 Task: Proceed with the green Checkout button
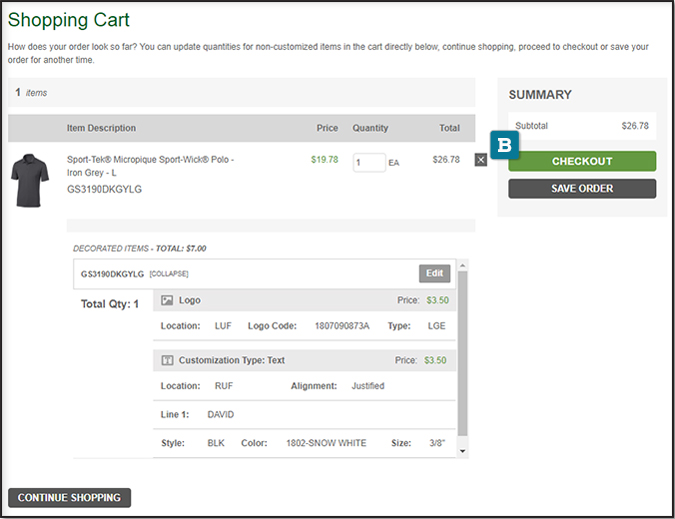[x=582, y=161]
